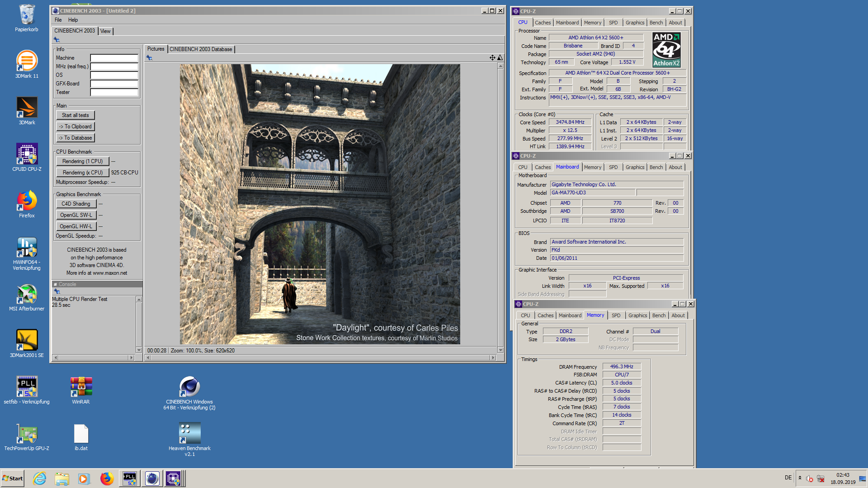Open Bench tab in top CPU-Z window
868x488 pixels.
click(656, 23)
